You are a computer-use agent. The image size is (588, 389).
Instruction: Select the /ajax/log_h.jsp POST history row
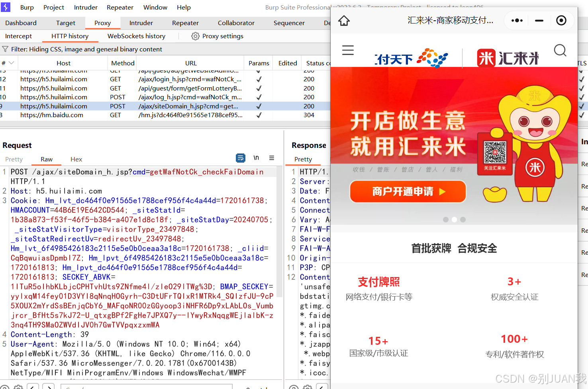[x=165, y=97]
